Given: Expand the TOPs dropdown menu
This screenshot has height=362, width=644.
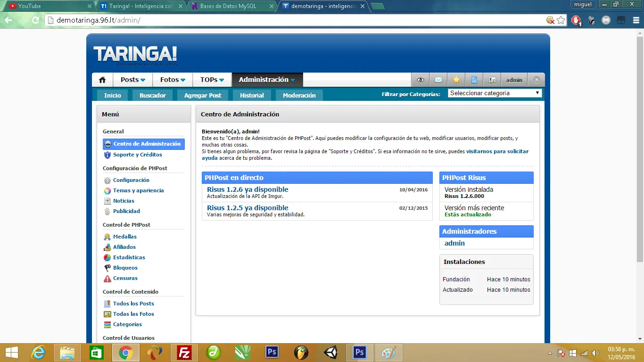Looking at the screenshot, I should coord(212,80).
